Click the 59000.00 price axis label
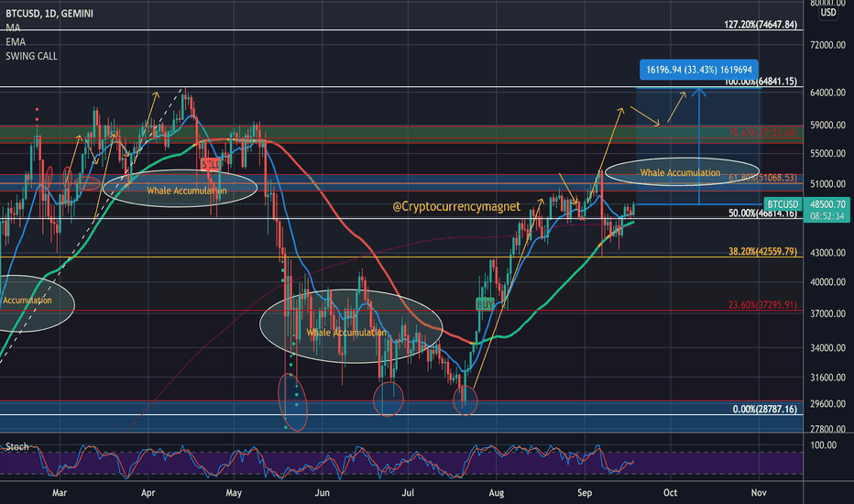Viewport: 854px width, 504px height. [x=827, y=126]
